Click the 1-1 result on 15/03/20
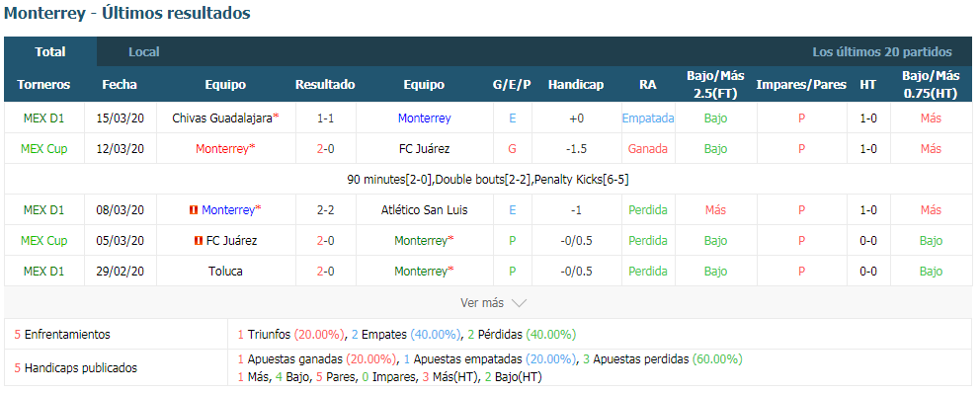This screenshot has width=980, height=393. [x=326, y=118]
